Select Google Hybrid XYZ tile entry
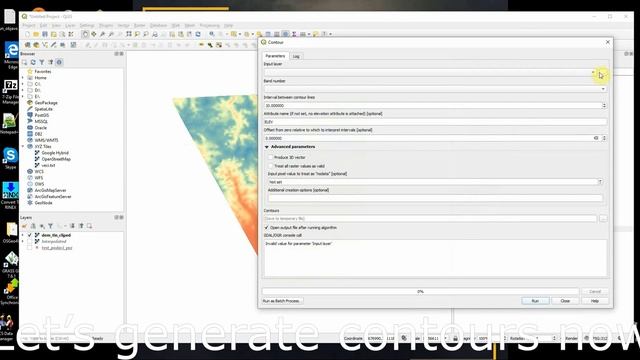The width and height of the screenshot is (640, 360). (55, 153)
